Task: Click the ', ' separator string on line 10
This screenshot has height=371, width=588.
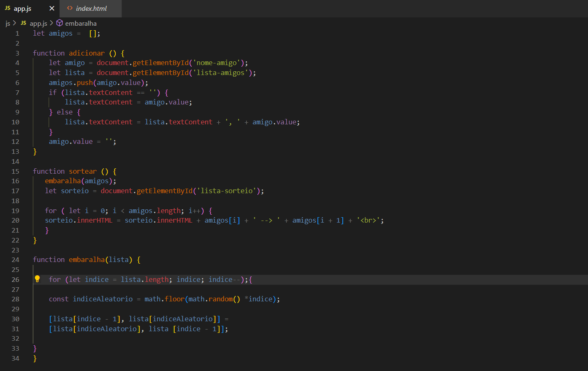Action: click(232, 122)
